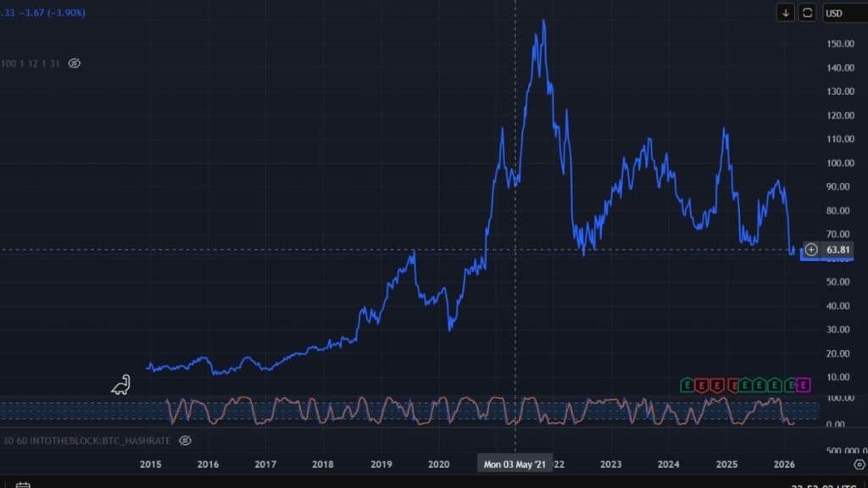Click the 150.00 level on the price scale
The image size is (868, 488).
click(x=838, y=44)
